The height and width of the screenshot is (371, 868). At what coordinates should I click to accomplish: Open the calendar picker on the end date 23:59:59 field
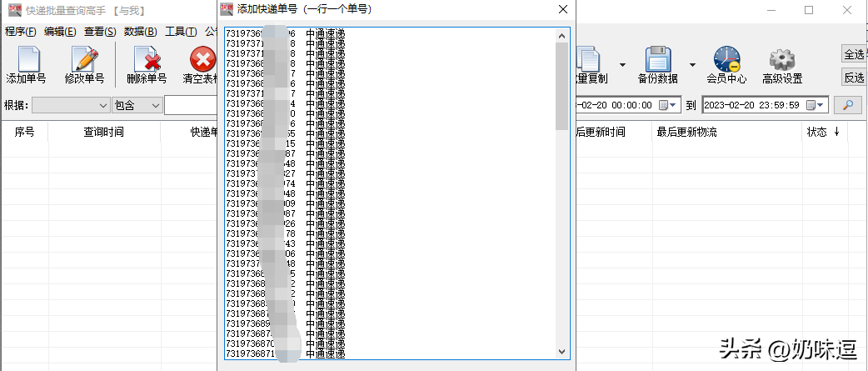click(x=816, y=105)
